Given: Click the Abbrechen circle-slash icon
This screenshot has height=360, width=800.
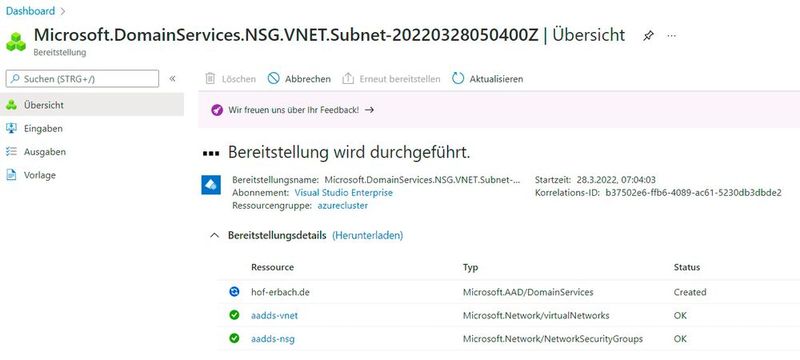Looking at the screenshot, I should pyautogui.click(x=274, y=79).
